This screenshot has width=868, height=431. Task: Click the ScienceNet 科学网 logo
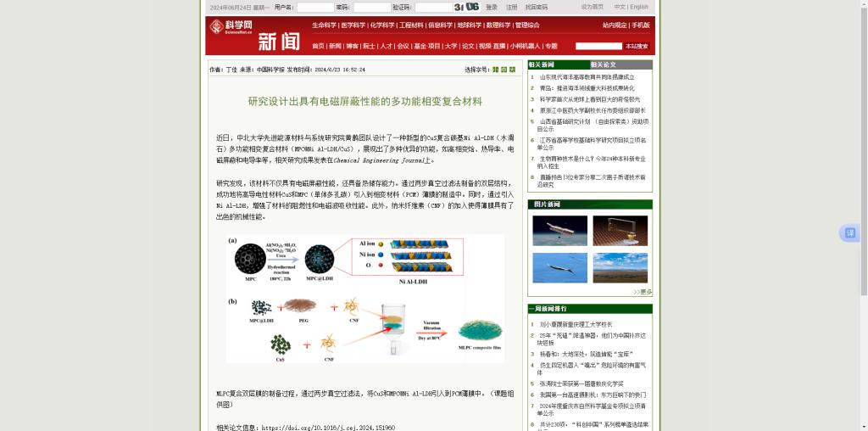point(231,28)
